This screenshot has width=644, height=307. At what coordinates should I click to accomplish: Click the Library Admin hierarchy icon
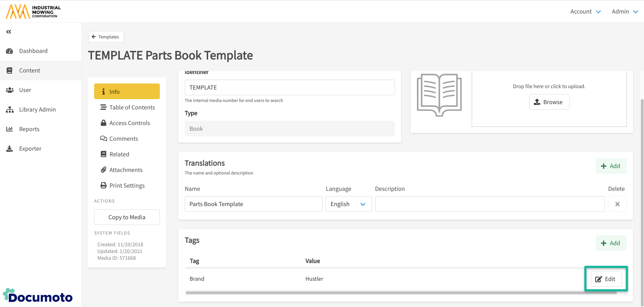point(10,110)
